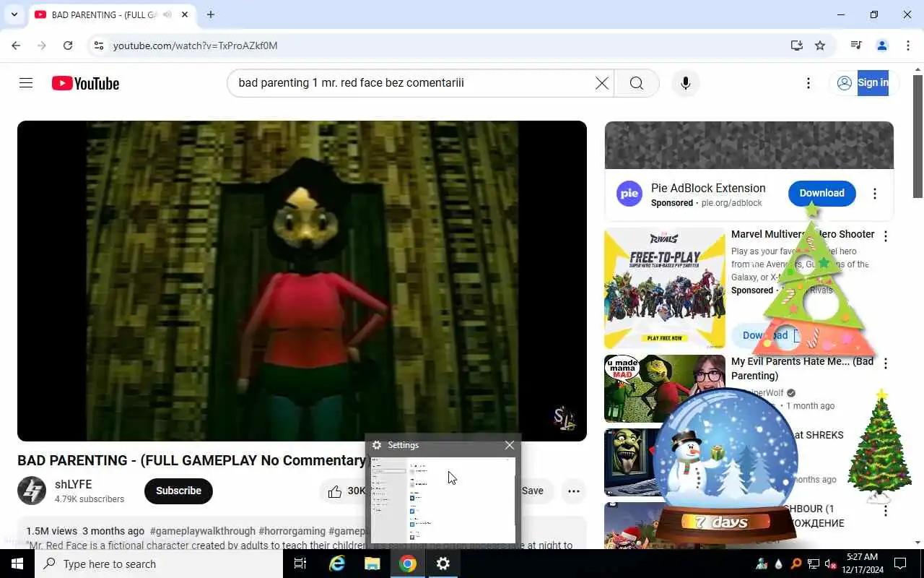Go to the YouTube home logo
The width and height of the screenshot is (924, 578).
click(85, 84)
